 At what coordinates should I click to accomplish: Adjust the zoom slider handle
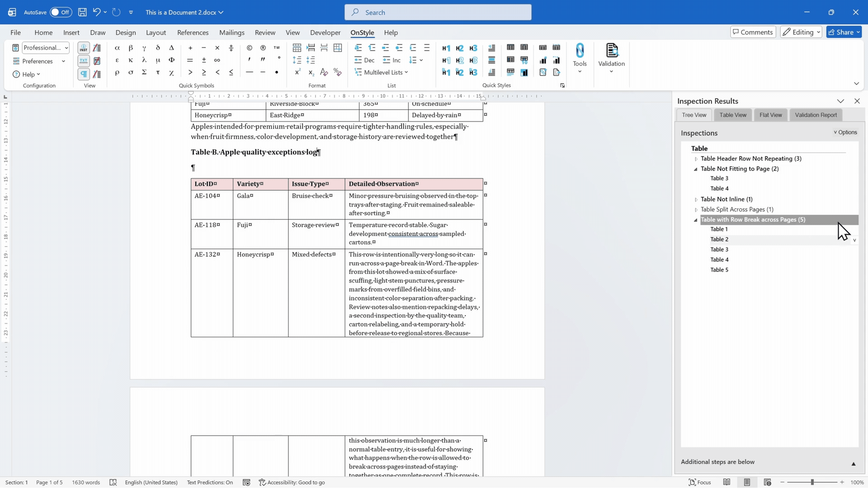pos(812,482)
